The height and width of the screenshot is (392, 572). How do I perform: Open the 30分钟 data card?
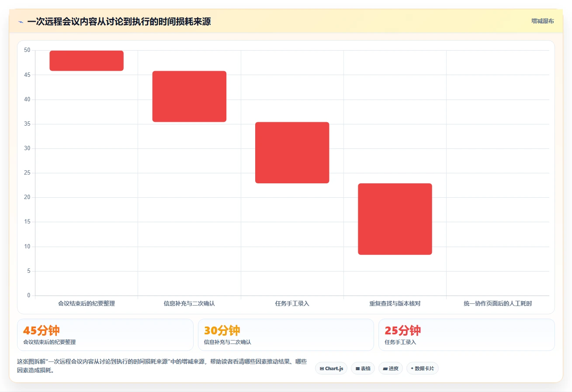286,335
